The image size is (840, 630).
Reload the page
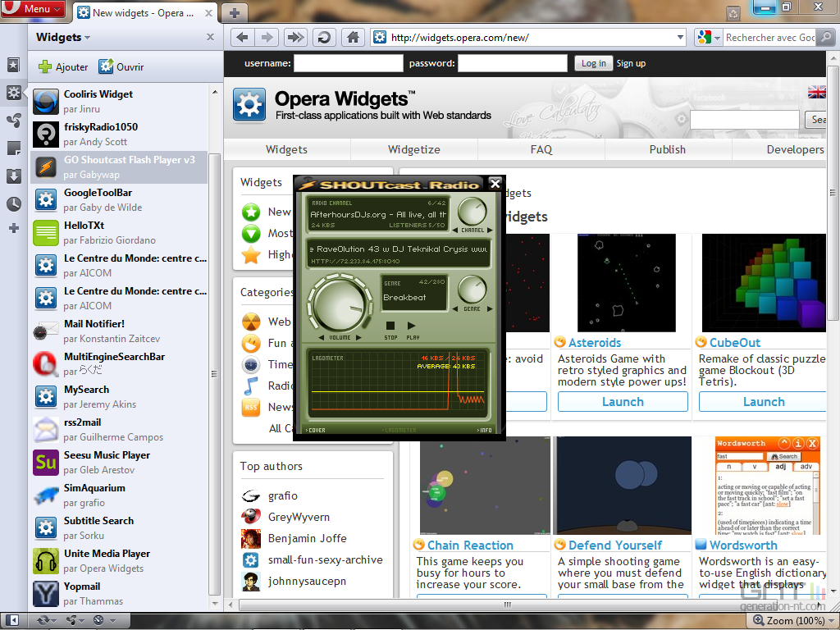[x=324, y=38]
